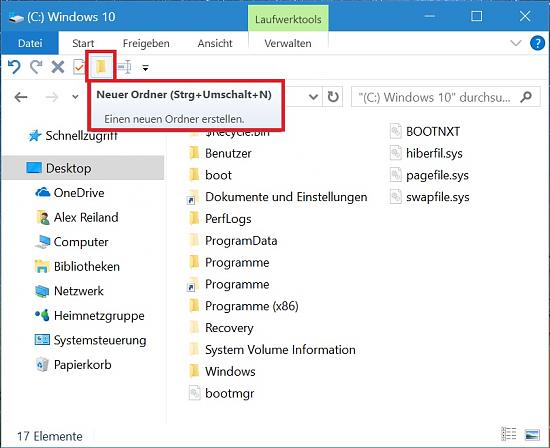This screenshot has width=550, height=448.
Task: Select Desktop in the navigation pane
Action: (x=83, y=168)
